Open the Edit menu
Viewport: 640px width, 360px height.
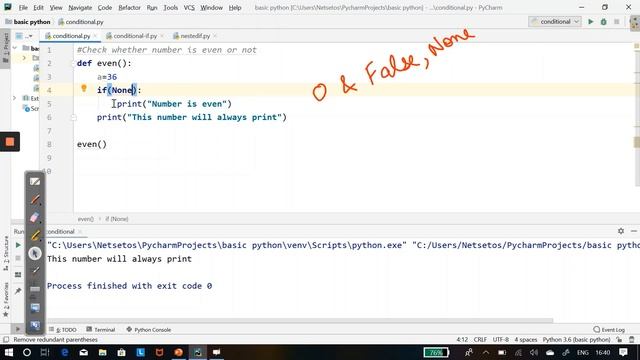tap(38, 8)
